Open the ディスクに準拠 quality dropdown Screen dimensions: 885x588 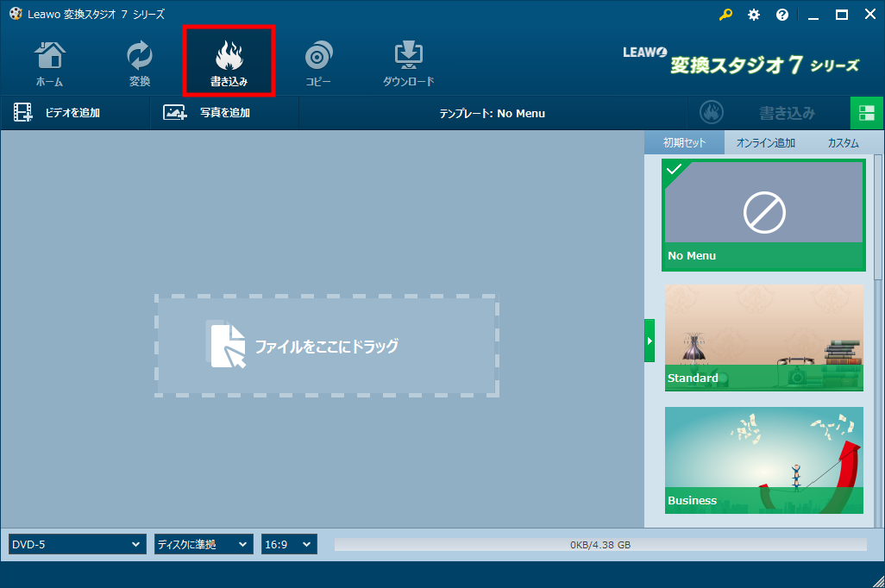[204, 544]
